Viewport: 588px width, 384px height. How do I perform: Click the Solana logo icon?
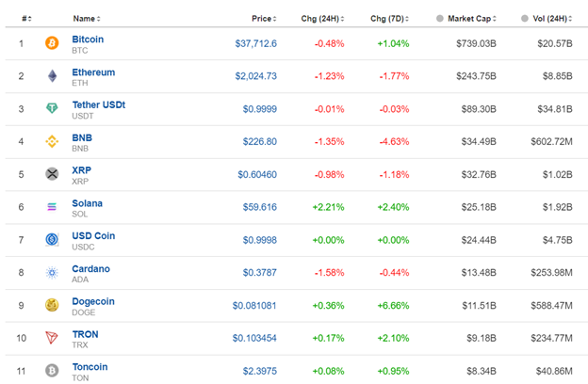pyautogui.click(x=52, y=207)
